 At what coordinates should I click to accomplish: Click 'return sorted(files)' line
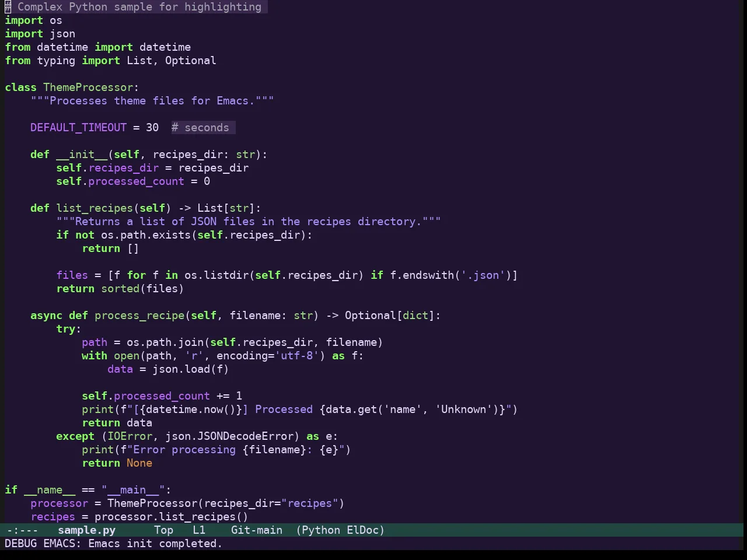coord(120,289)
